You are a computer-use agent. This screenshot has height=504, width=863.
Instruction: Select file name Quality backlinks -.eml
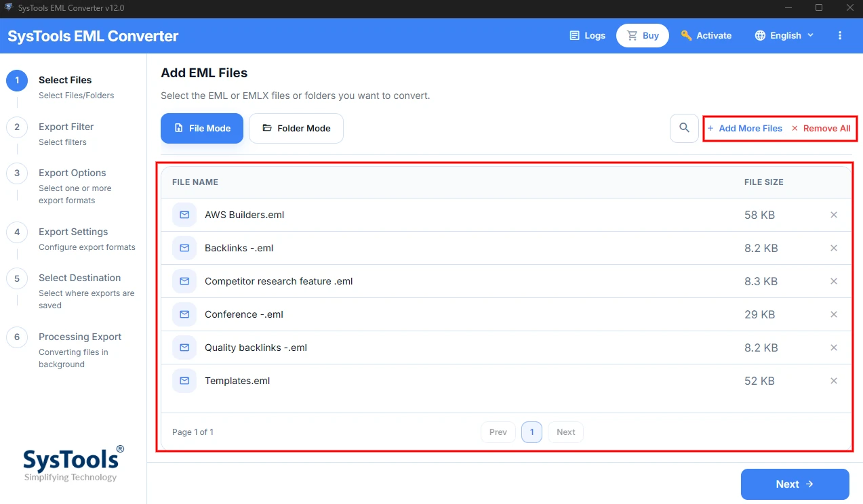pos(256,348)
